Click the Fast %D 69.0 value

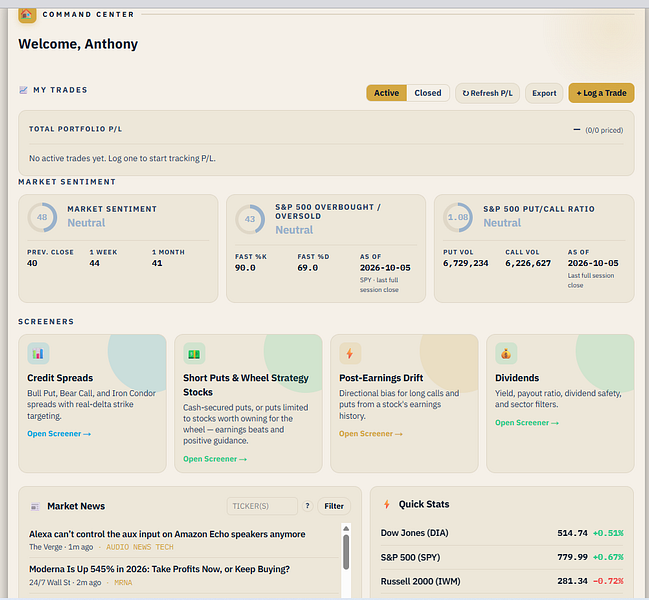tap(308, 268)
